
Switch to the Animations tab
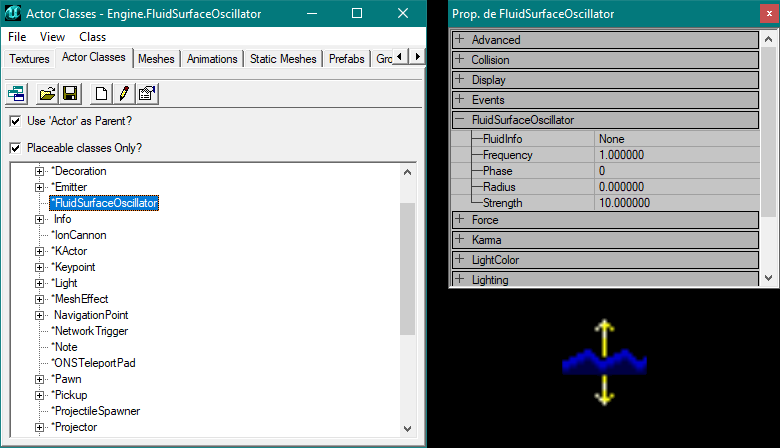pyautogui.click(x=212, y=59)
